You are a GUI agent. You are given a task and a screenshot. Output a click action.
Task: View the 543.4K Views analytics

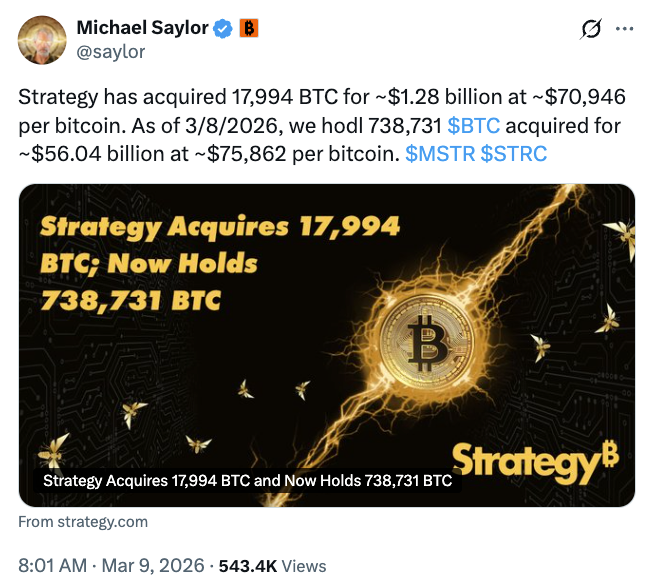(278, 565)
